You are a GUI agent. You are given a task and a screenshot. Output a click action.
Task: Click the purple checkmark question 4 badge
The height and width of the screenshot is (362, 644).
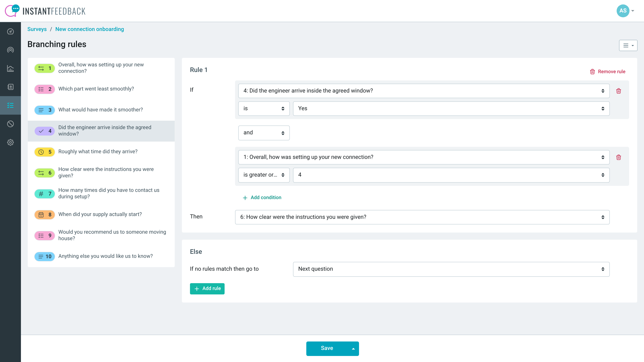44,131
